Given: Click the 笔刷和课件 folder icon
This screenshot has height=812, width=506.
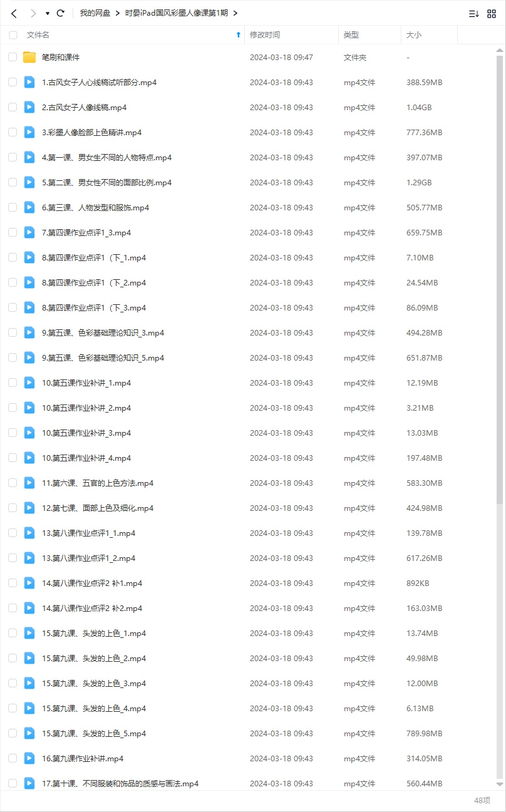Looking at the screenshot, I should 29,58.
